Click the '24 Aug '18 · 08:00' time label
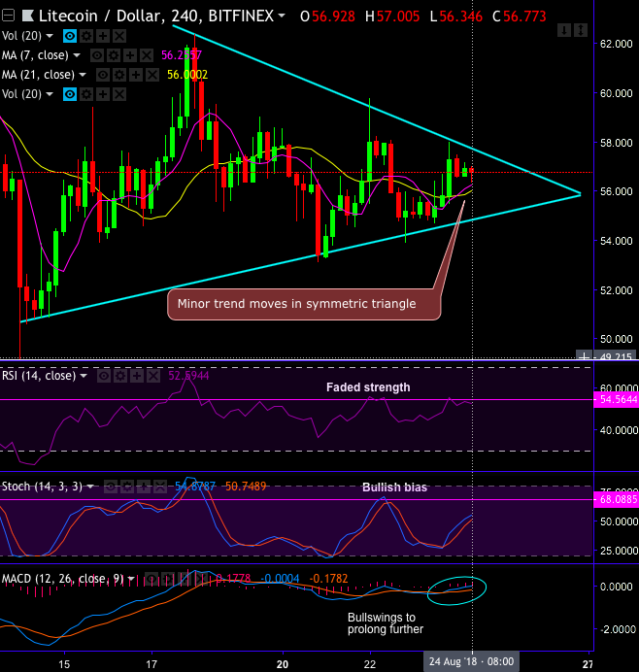The image size is (639, 672). (x=471, y=661)
